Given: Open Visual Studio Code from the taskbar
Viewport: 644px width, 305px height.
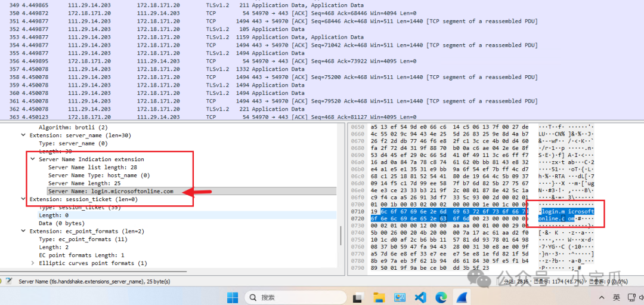Looking at the screenshot, I should (x=420, y=297).
